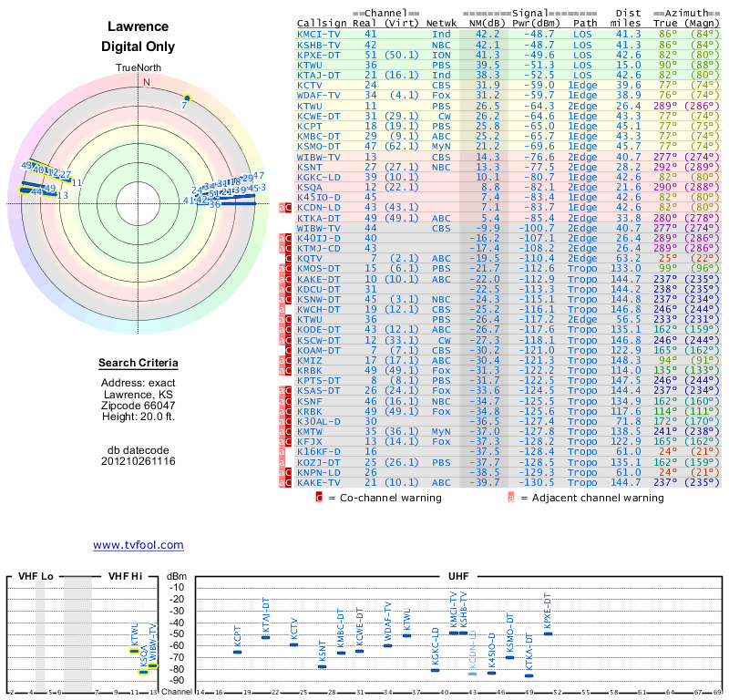Viewport: 729px width, 700px height.
Task: Open the KWCH-DT callsign
Action: [319, 309]
